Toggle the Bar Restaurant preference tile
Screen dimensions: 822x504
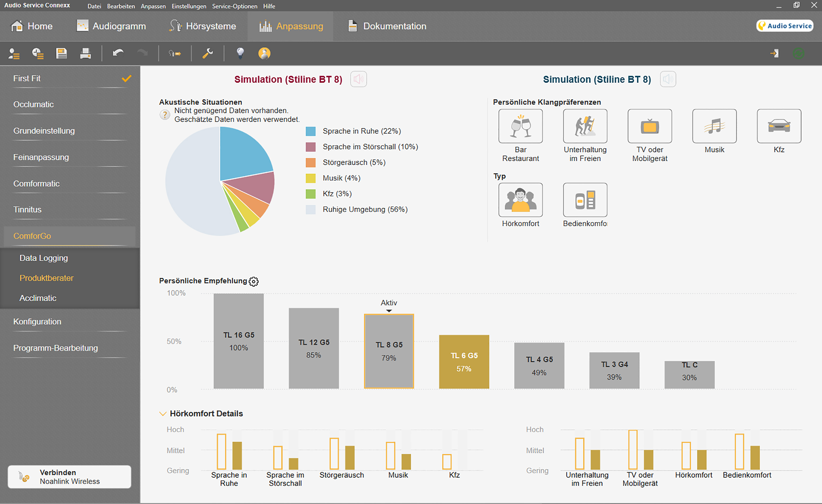tap(520, 126)
